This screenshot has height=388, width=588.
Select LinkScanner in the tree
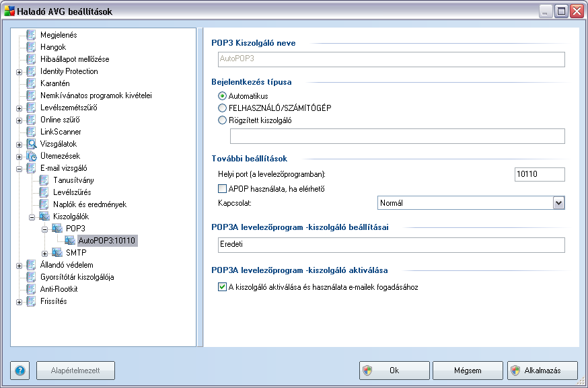(61, 132)
